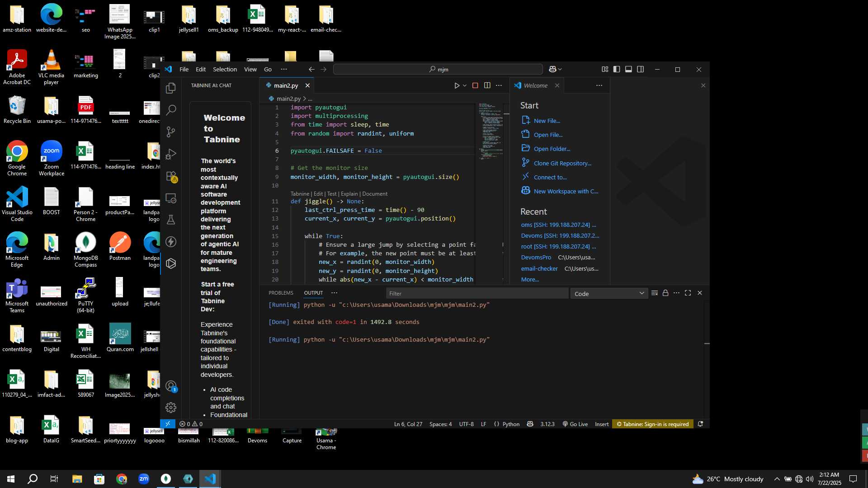Click the Copilot status icon in status bar
This screenshot has width=868, height=488.
(530, 424)
